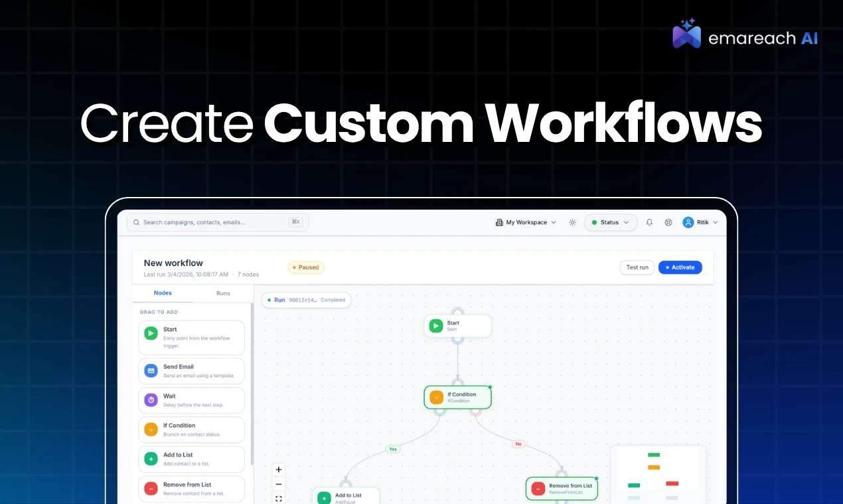The image size is (843, 504).
Task: Click the red minus icon in canvas Remove from List node
Action: [x=538, y=489]
